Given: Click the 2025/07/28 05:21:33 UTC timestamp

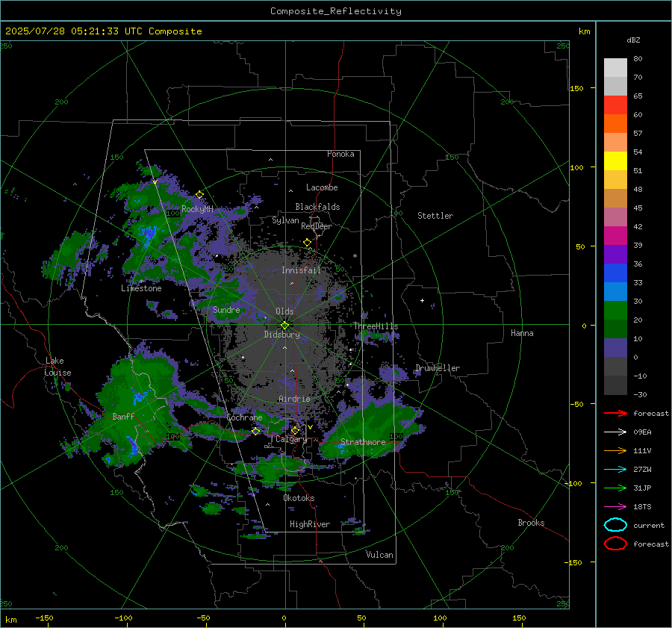Looking at the screenshot, I should pyautogui.click(x=73, y=31).
